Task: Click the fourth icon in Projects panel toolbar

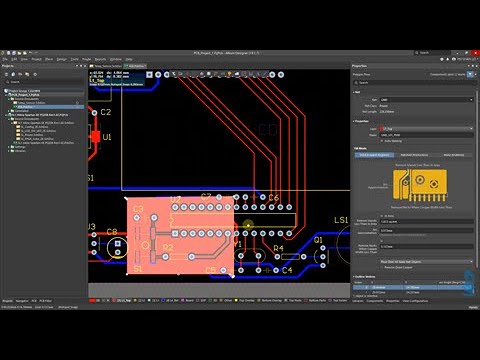Action: click(27, 74)
